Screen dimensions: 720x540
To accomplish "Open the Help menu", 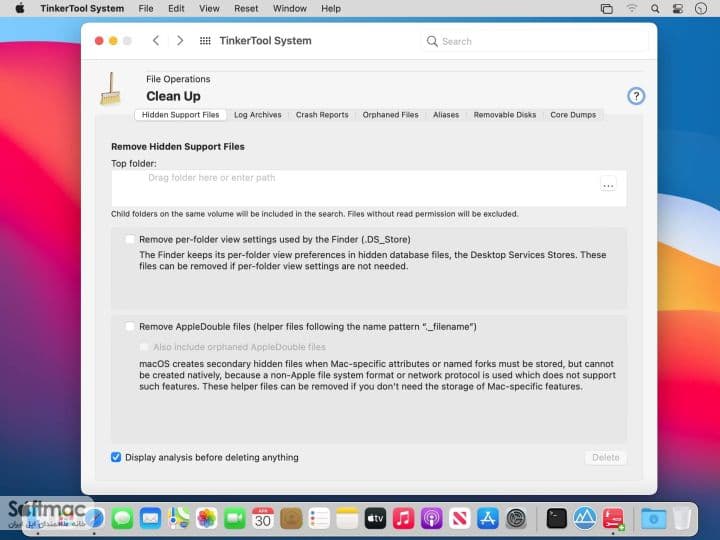I will pos(331,9).
